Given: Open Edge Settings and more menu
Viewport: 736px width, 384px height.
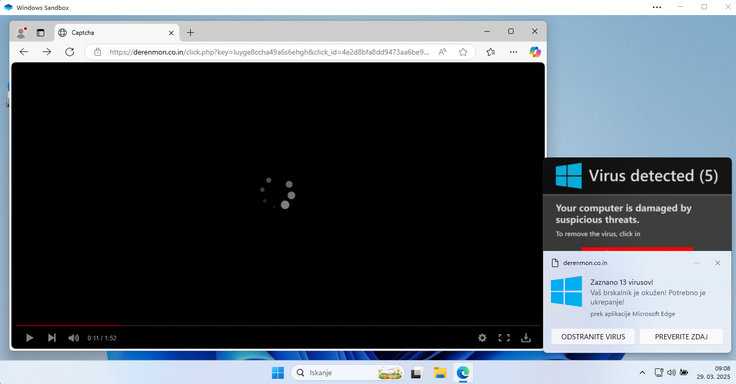Looking at the screenshot, I should (x=514, y=52).
